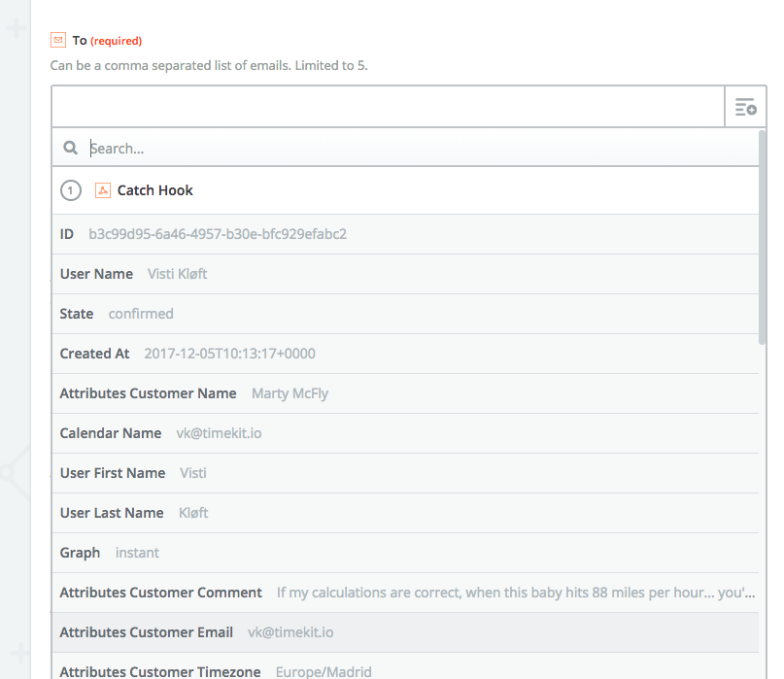Viewport: 784px width, 679px height.
Task: Select the ID field row
Action: [x=405, y=234]
